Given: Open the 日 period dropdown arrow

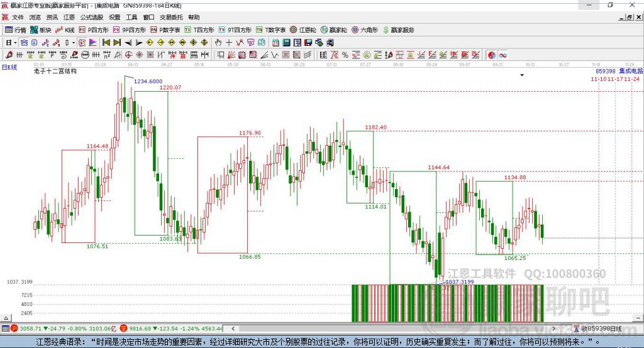Looking at the screenshot, I should pyautogui.click(x=15, y=43).
